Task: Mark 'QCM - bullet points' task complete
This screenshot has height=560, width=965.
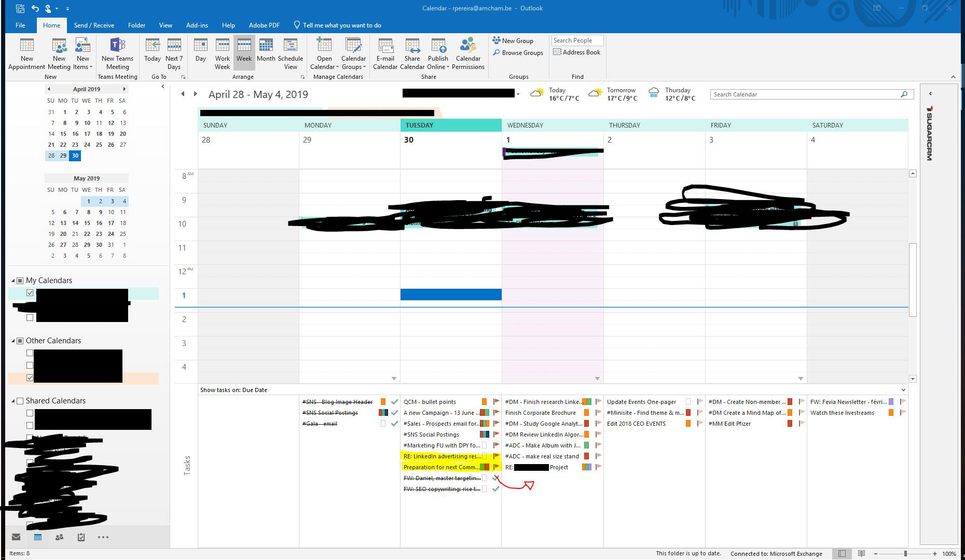Action: pyautogui.click(x=496, y=402)
